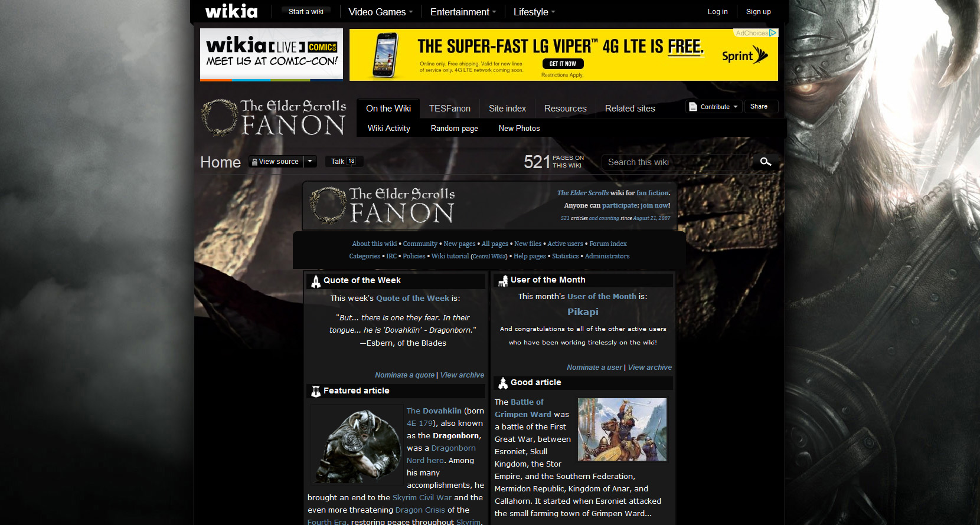The image size is (980, 525).
Task: Open the Help pages link
Action: coord(530,256)
